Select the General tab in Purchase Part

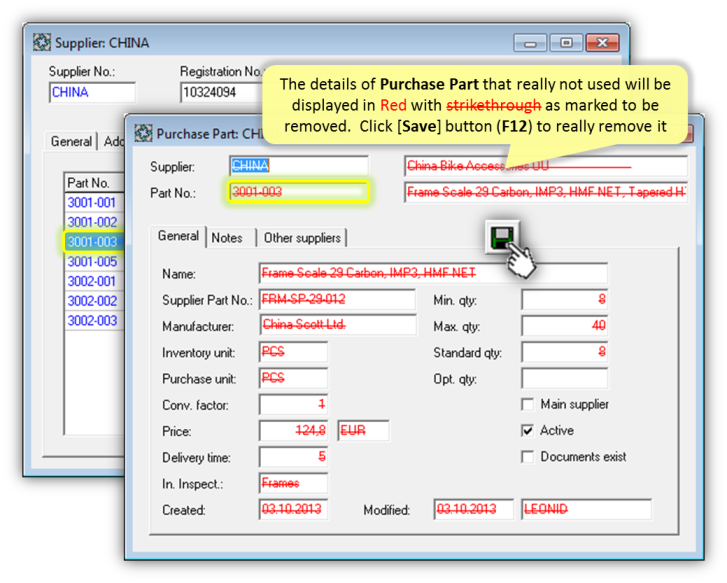pos(179,236)
